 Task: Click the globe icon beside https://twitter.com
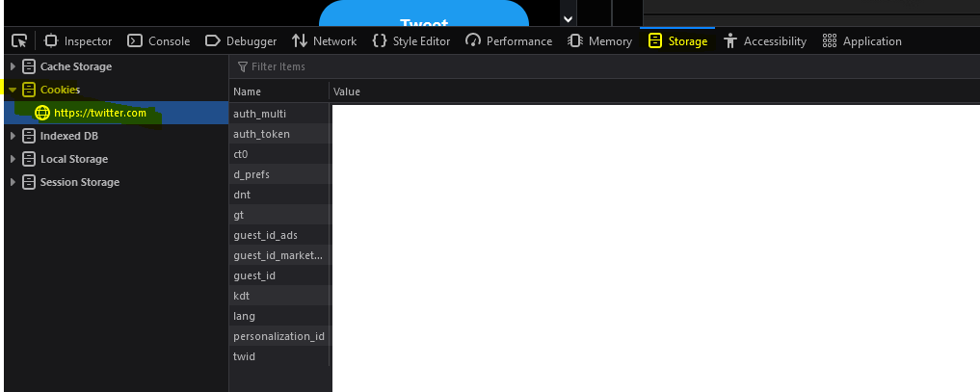click(x=41, y=113)
